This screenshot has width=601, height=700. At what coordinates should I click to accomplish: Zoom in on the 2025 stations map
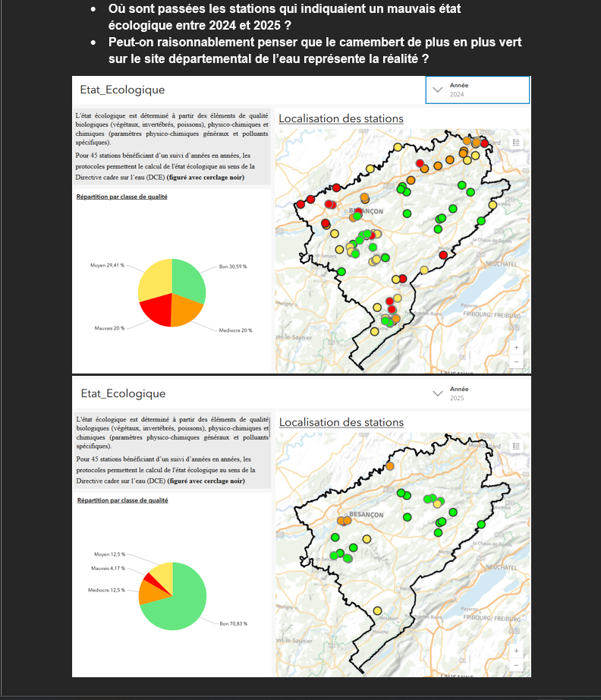(x=517, y=651)
